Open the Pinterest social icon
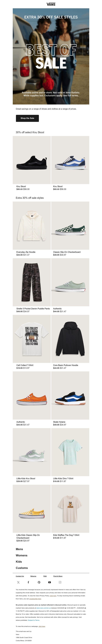This screenshot has width=102, height=644. pyautogui.click(x=39, y=582)
